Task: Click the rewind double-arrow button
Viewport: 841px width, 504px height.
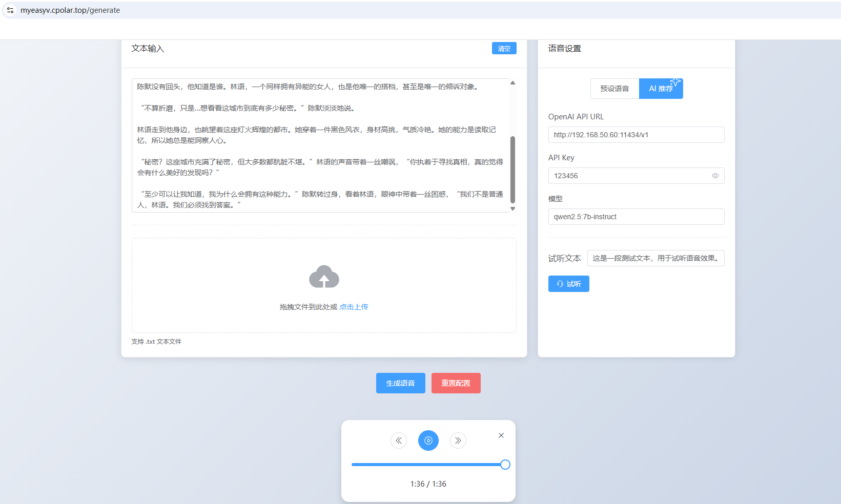Action: pos(399,440)
